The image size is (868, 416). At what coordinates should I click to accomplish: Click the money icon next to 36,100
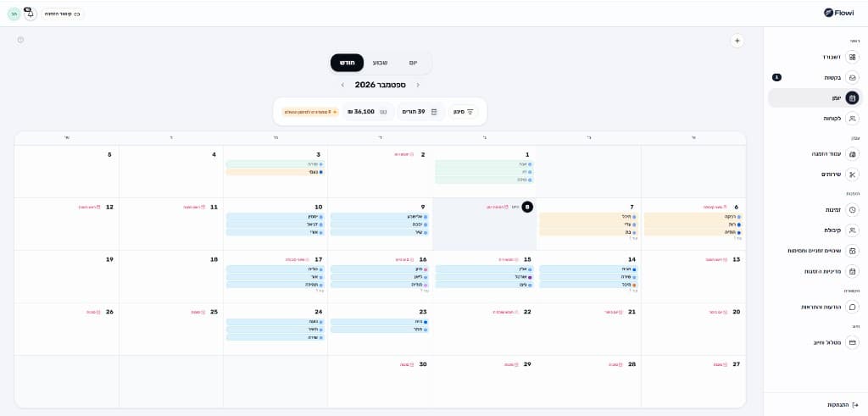tap(383, 112)
